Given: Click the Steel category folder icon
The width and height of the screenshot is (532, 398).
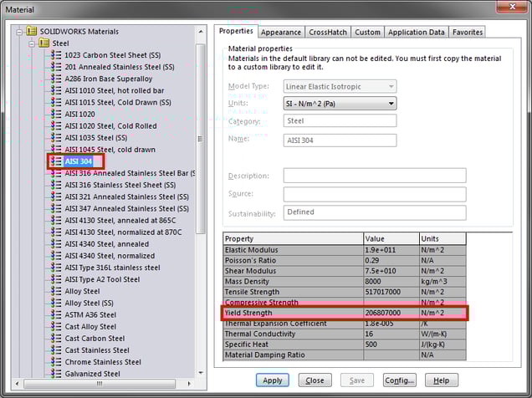Looking at the screenshot, I should tap(43, 43).
